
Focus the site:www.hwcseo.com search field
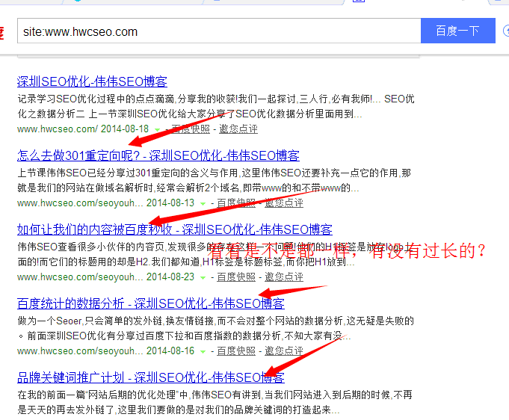coord(219,31)
